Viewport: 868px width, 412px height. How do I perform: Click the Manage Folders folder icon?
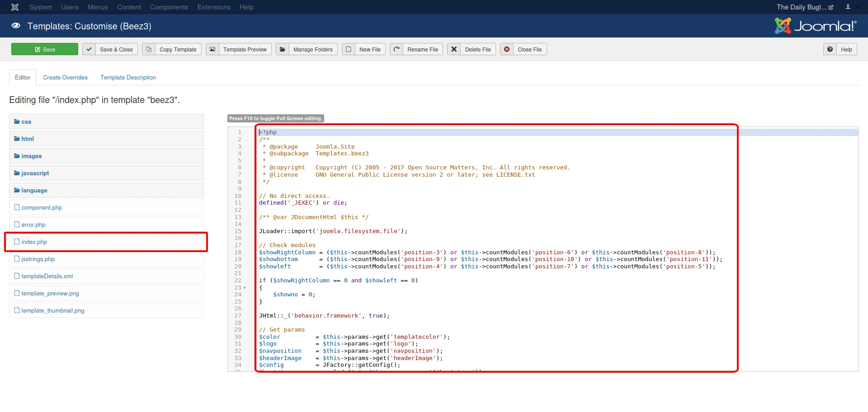tap(283, 49)
